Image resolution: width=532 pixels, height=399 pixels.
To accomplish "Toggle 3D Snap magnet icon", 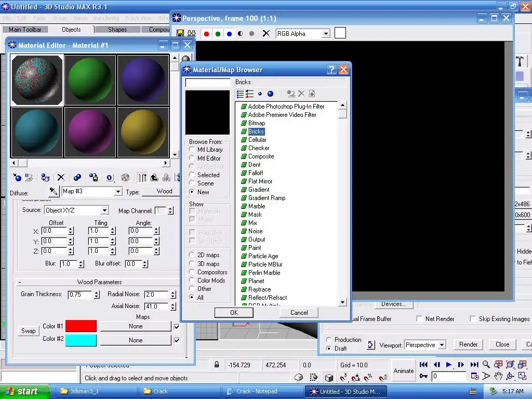I will 343,377.
